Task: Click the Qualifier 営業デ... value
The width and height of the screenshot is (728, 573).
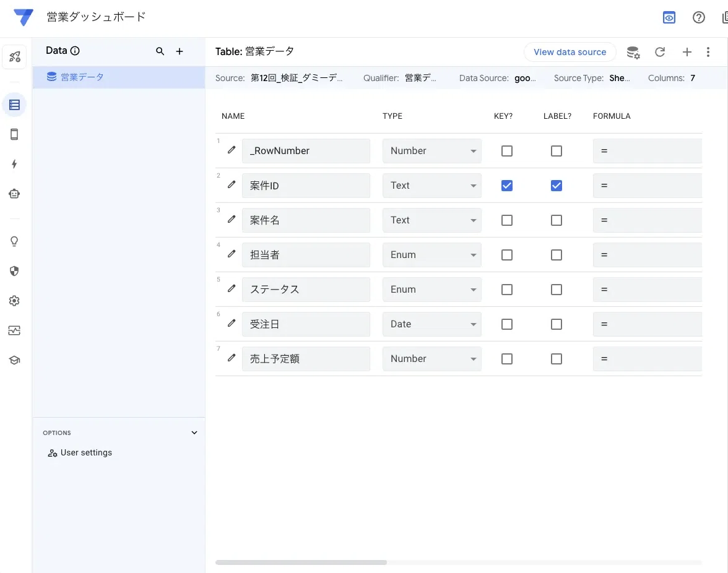Action: [420, 78]
